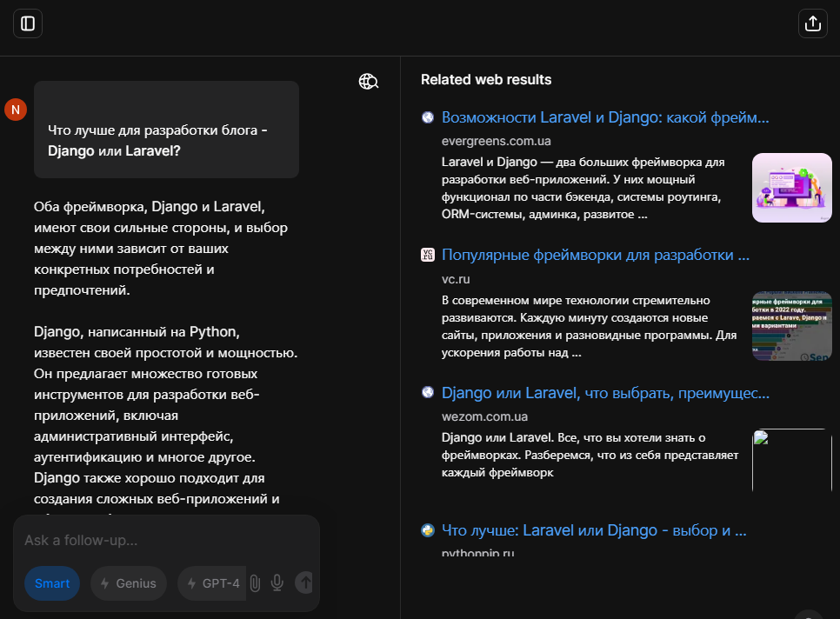The image size is (840, 619).
Task: Click snippet 'Django или Laravel. Все, что'
Action: coord(590,455)
